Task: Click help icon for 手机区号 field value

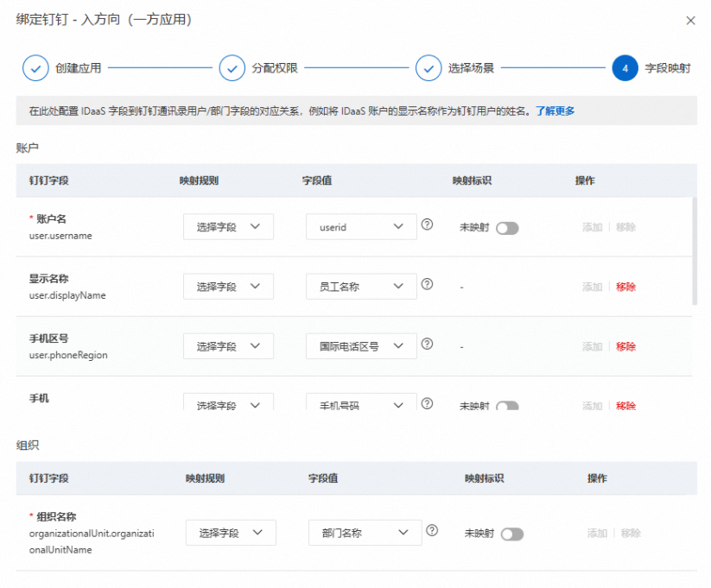Action: tap(427, 345)
